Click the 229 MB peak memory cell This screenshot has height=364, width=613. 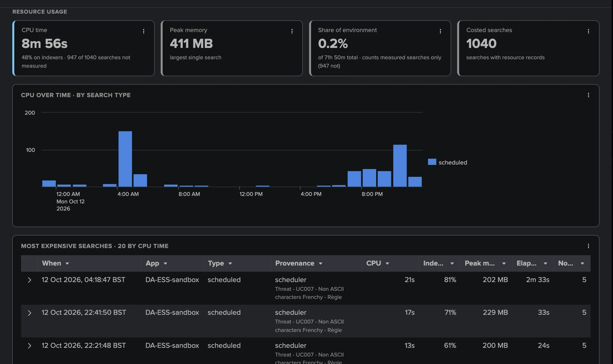495,313
